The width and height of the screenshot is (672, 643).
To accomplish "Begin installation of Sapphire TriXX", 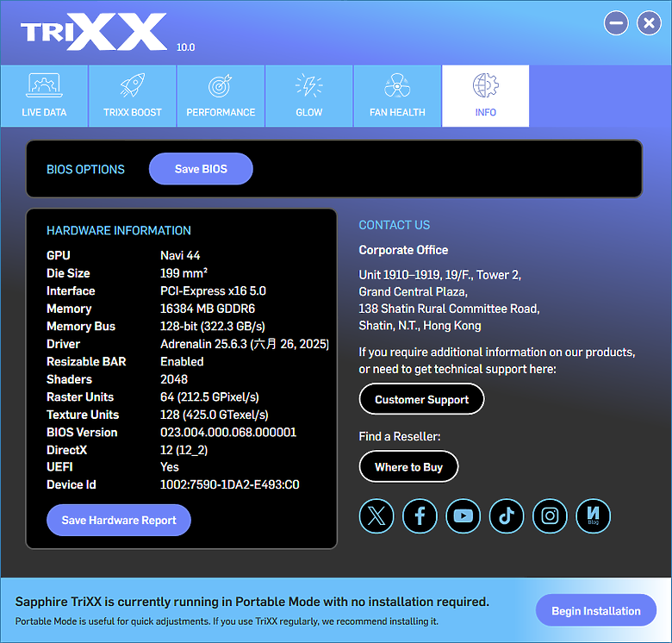I will pos(596,610).
